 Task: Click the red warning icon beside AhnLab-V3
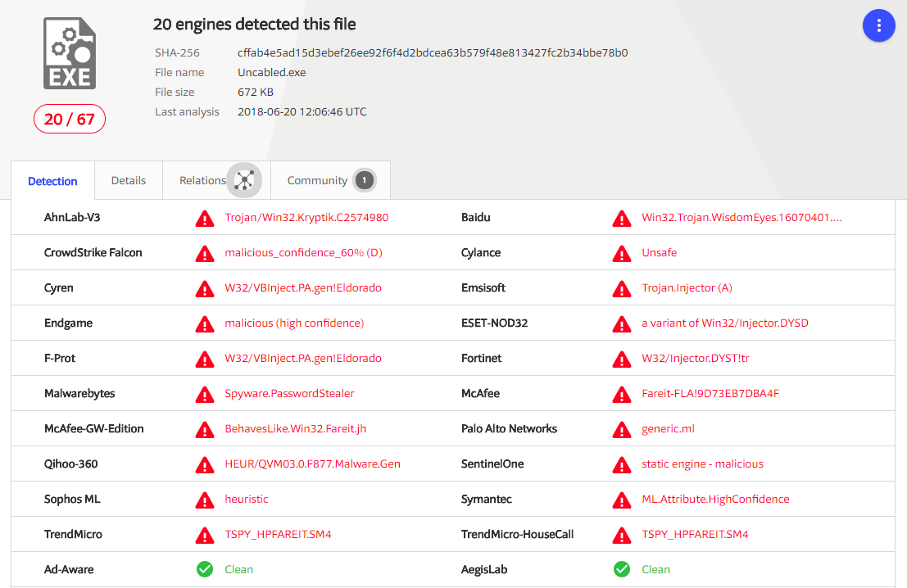[x=205, y=219]
